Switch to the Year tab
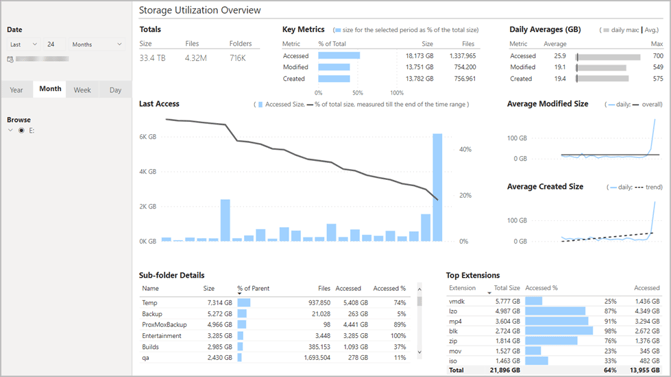This screenshot has height=377, width=671. (x=17, y=90)
